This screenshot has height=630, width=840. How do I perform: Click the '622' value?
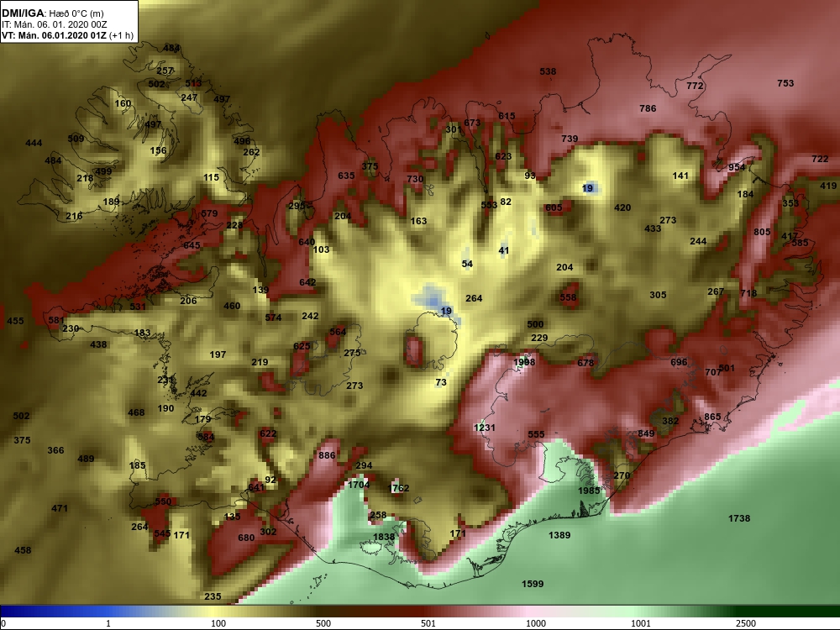click(268, 434)
